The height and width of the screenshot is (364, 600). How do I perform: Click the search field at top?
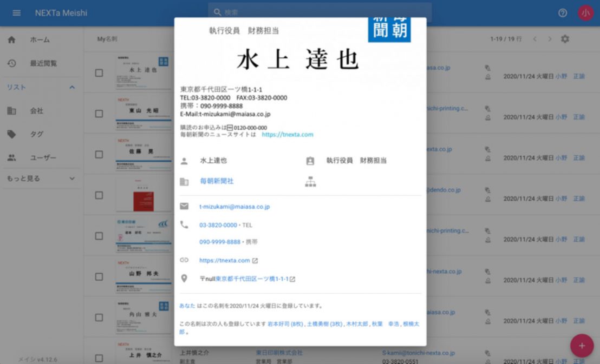coord(319,12)
